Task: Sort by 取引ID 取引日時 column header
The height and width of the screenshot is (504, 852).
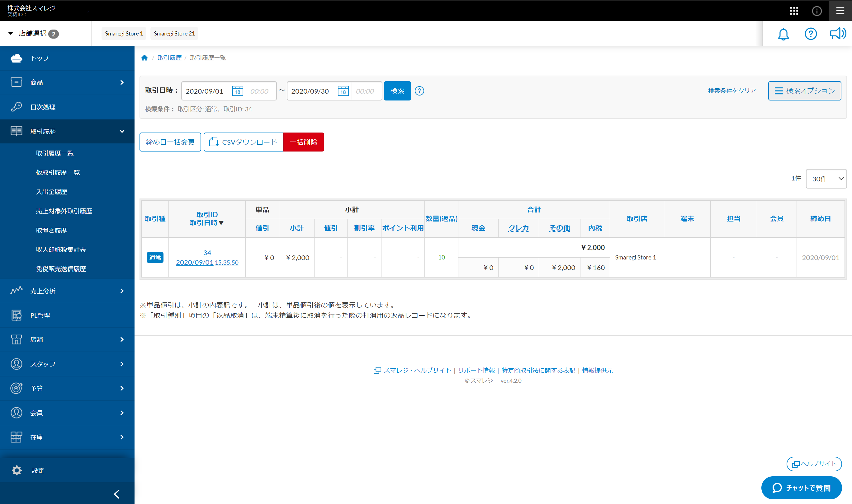Action: pyautogui.click(x=207, y=219)
